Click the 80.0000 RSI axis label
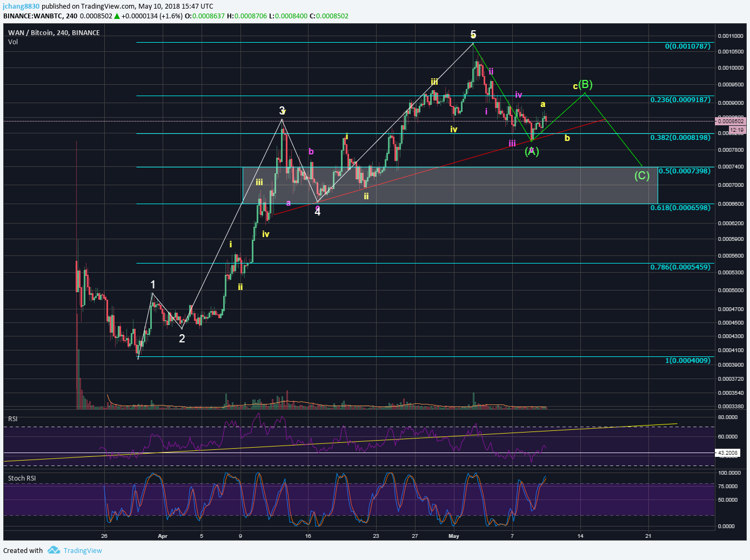The image size is (750, 560). pos(728,417)
